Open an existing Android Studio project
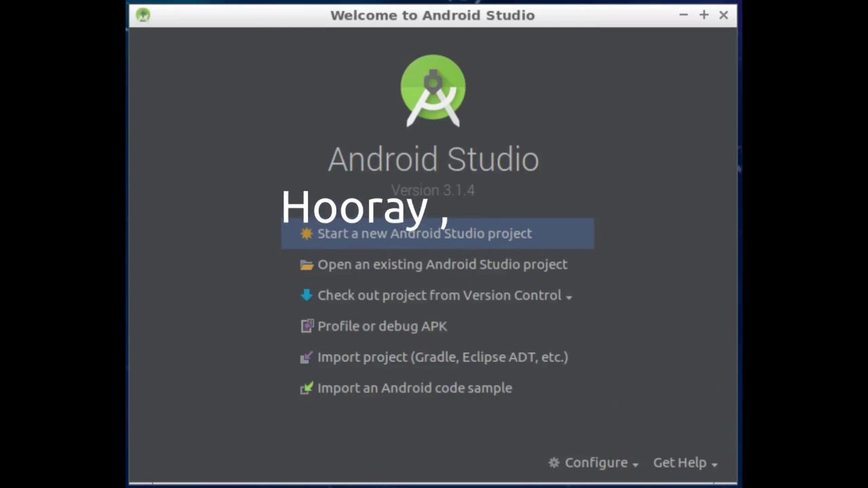 tap(442, 264)
